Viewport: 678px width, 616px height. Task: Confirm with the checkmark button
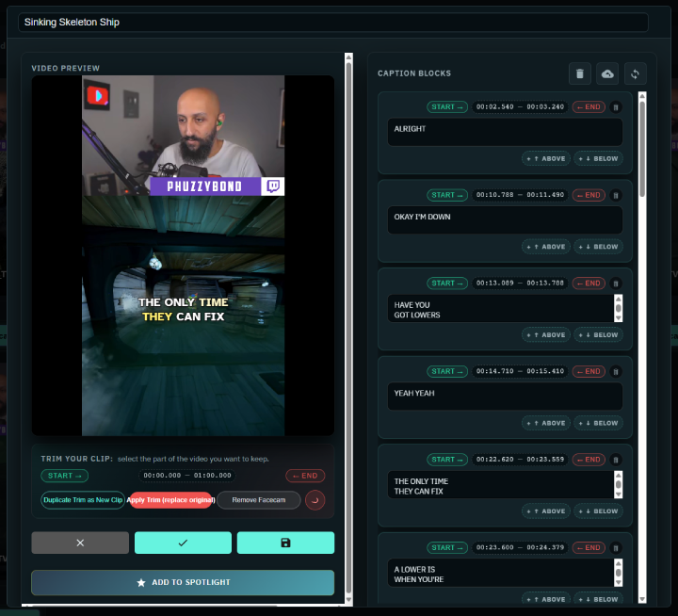(183, 543)
